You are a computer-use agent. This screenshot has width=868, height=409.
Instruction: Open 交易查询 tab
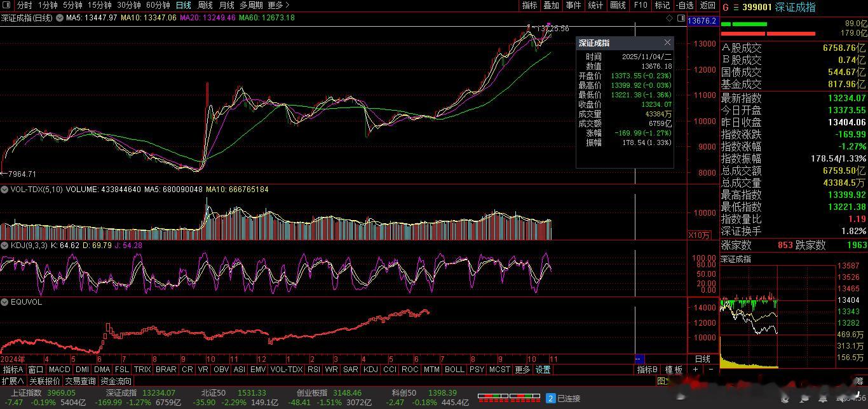80,381
